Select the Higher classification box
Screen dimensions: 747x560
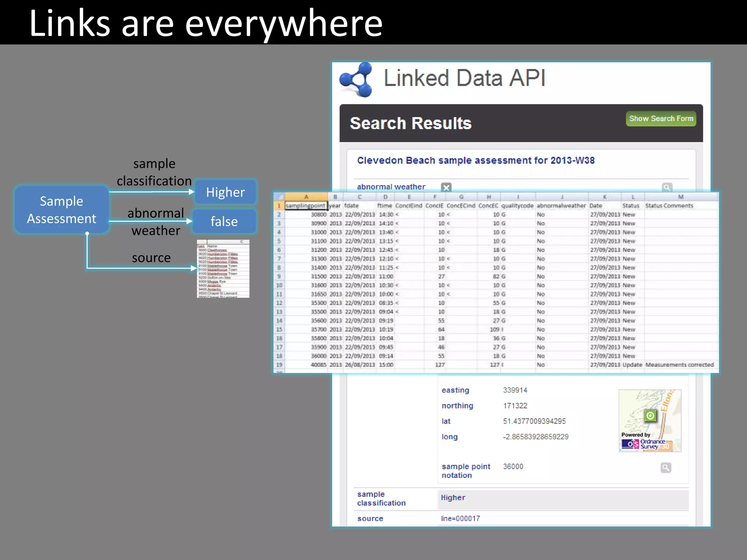tap(225, 192)
